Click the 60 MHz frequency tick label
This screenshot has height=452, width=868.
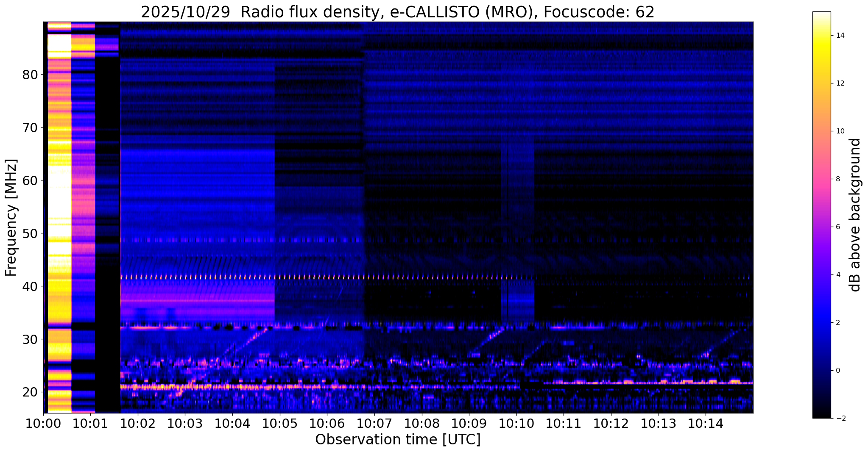[x=30, y=180]
